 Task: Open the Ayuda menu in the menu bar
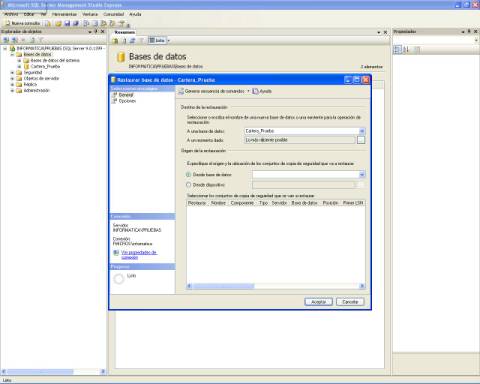(x=135, y=14)
